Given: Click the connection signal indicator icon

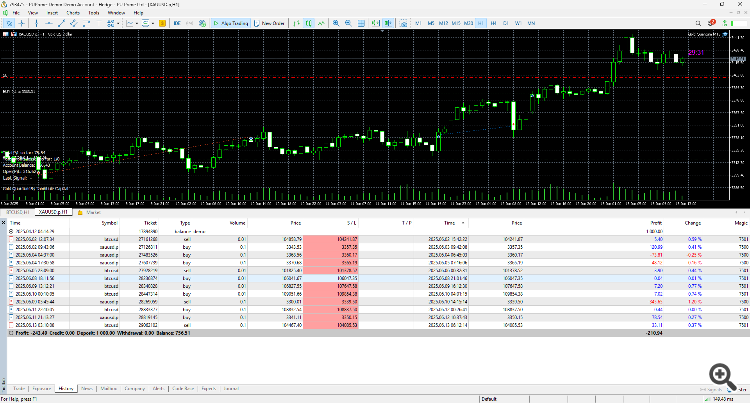Looking at the screenshot, I should click(725, 23).
